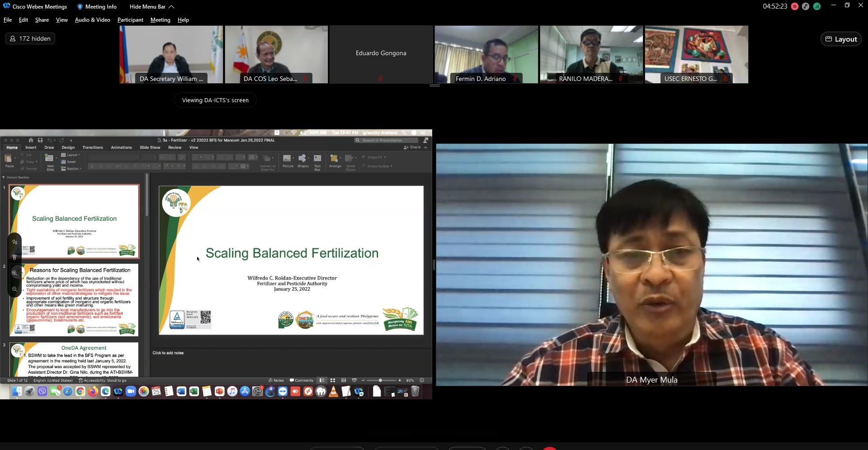Open the Participant menu

pyautogui.click(x=130, y=20)
